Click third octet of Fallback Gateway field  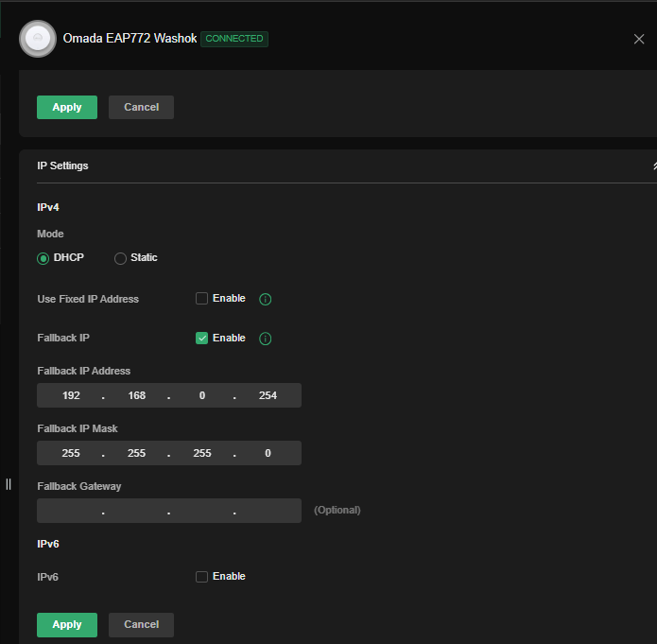click(x=202, y=511)
